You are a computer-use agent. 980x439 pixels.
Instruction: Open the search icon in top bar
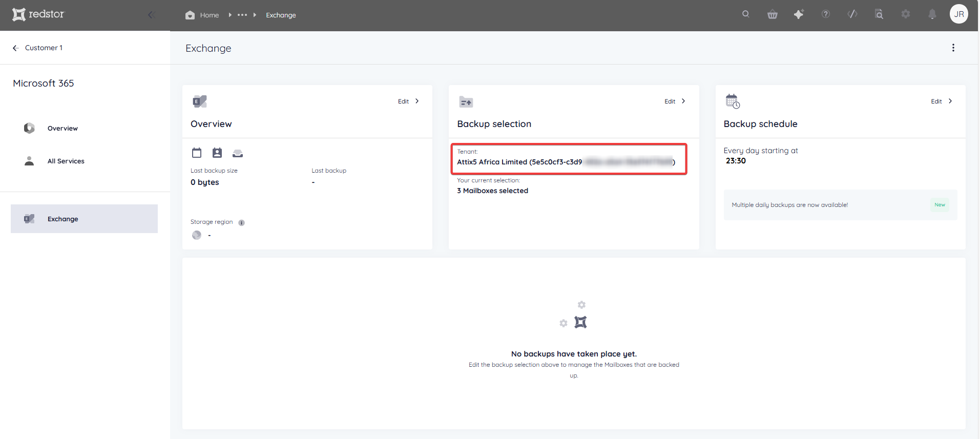pos(746,14)
